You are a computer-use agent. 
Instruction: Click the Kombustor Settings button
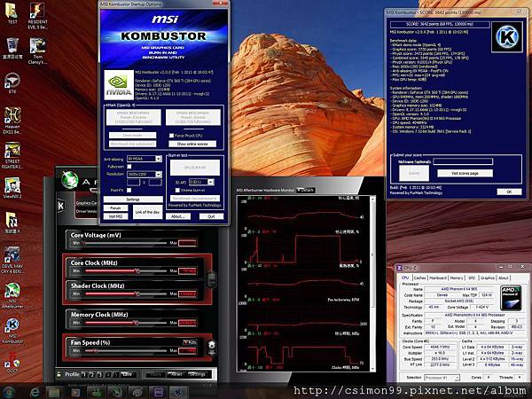point(133,199)
